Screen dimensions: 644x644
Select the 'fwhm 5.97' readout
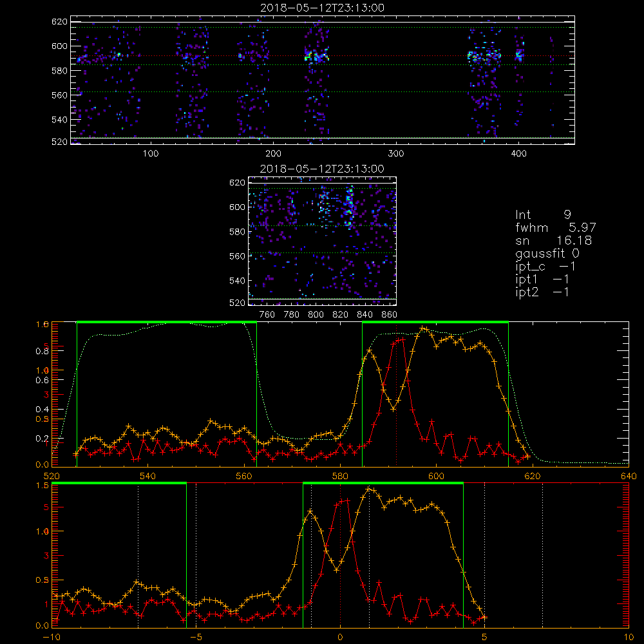[556, 227]
